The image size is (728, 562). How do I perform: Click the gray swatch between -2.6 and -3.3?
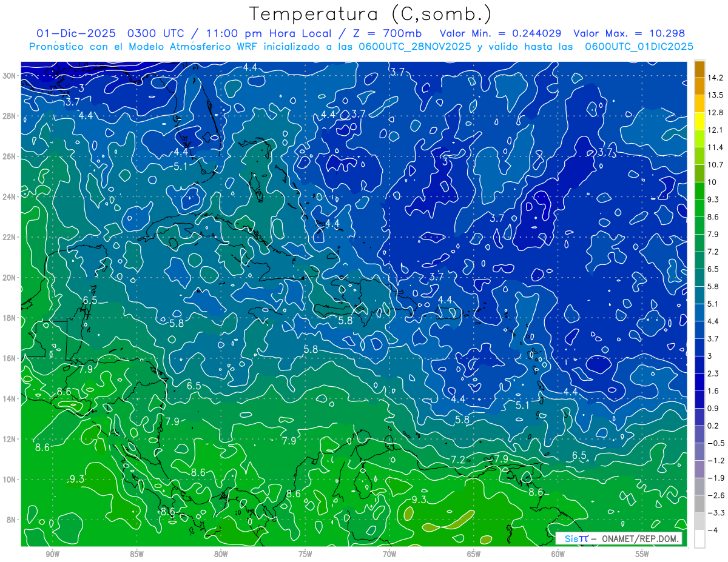click(699, 504)
